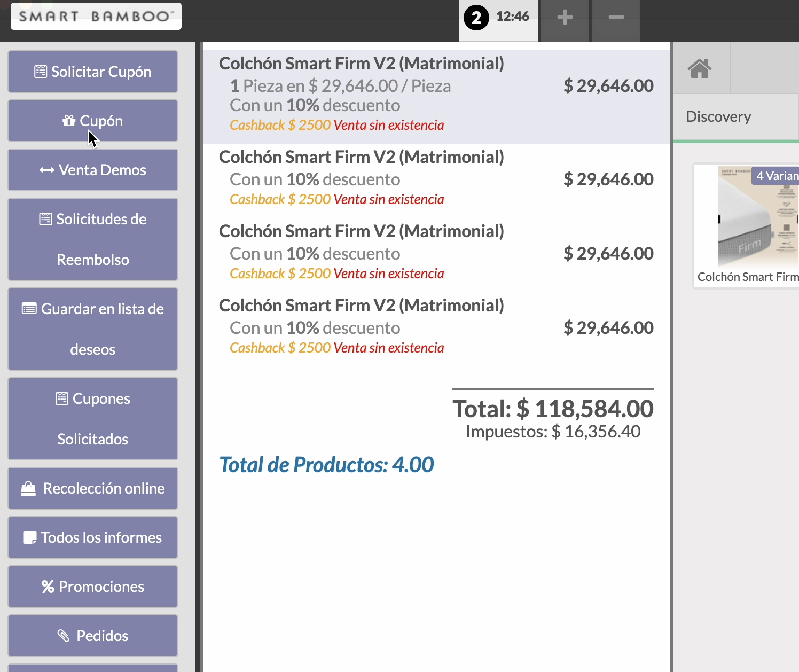
Task: Select the Colchón Smart Firm product thumbnail
Action: coord(747,226)
